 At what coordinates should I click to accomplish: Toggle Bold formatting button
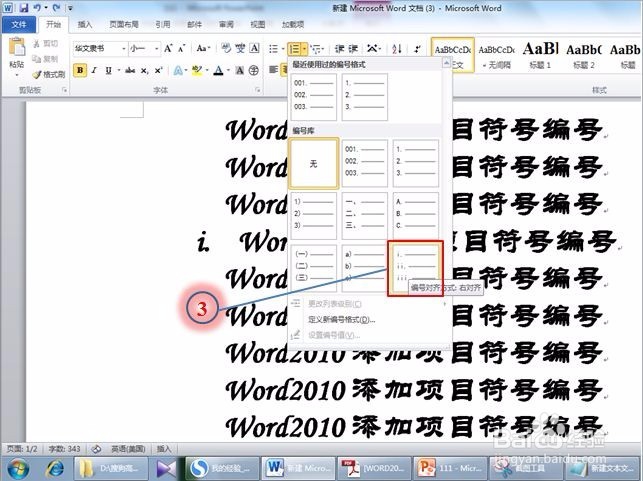(80, 71)
